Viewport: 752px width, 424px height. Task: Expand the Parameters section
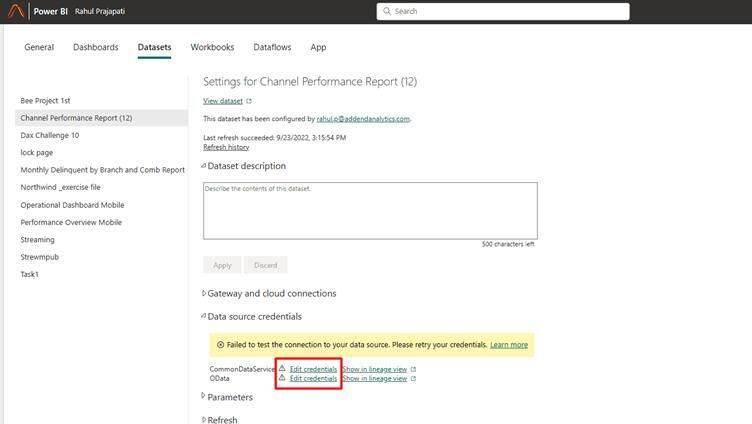click(204, 397)
